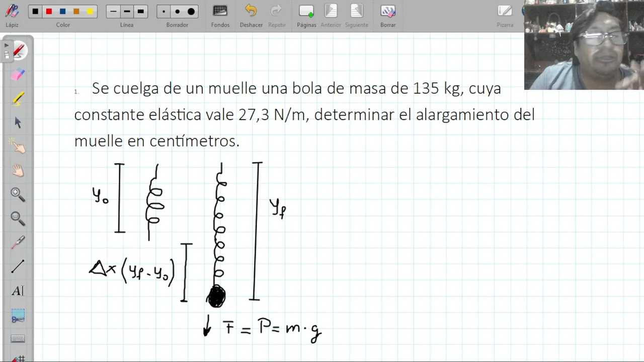Click the webcam video overlay
Screen dimensions: 644x362
(584, 45)
